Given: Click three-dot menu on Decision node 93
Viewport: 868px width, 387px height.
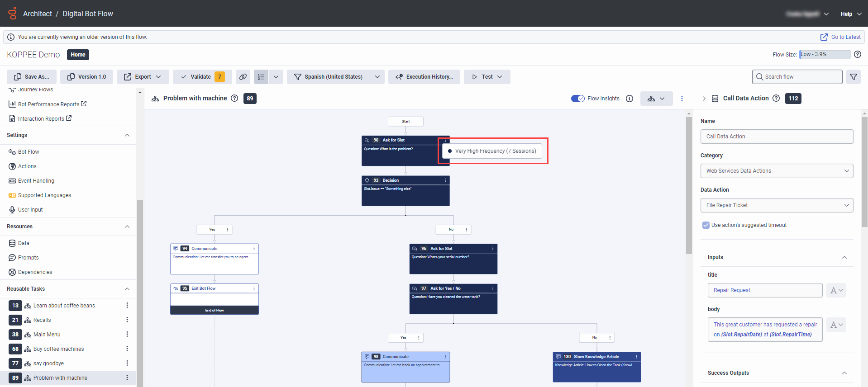Looking at the screenshot, I should 445,180.
